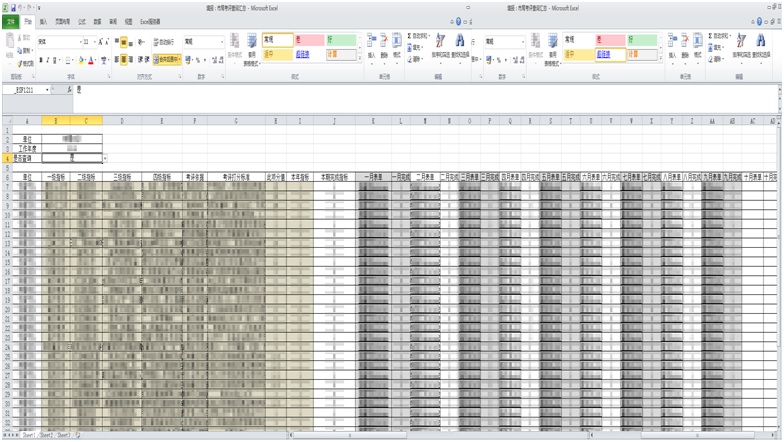
Task: Toggle Merge and Center for selected cells
Action: point(167,60)
